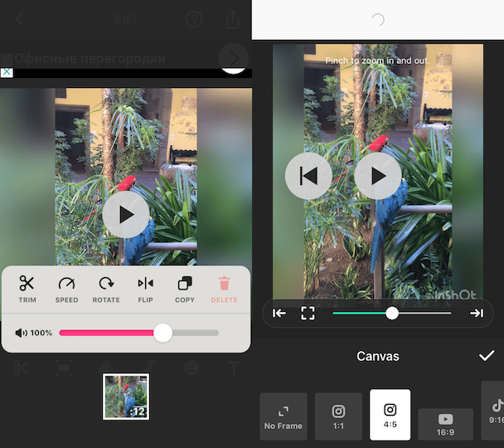Mute audio via the speaker icon
The width and height of the screenshot is (504, 448).
coord(21,333)
